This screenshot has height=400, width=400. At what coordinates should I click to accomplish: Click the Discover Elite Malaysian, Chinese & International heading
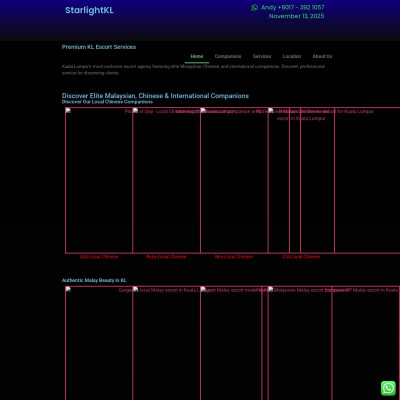point(155,96)
